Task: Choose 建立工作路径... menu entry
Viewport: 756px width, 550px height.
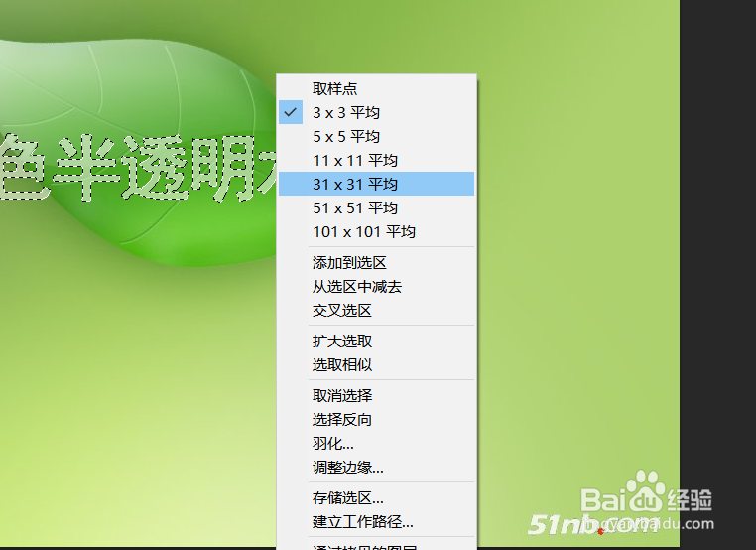Action: coord(377,522)
